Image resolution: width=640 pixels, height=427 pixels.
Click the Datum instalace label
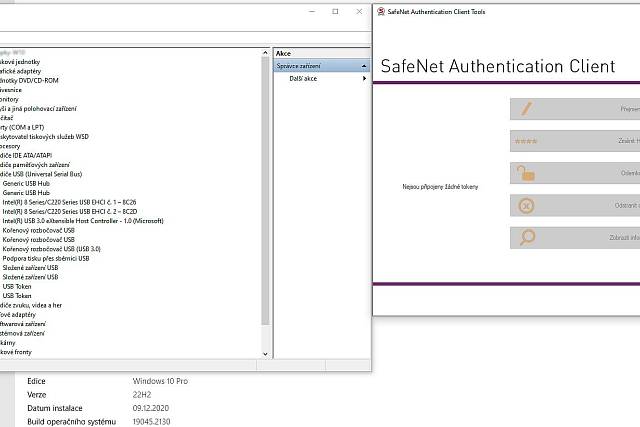(x=55, y=408)
